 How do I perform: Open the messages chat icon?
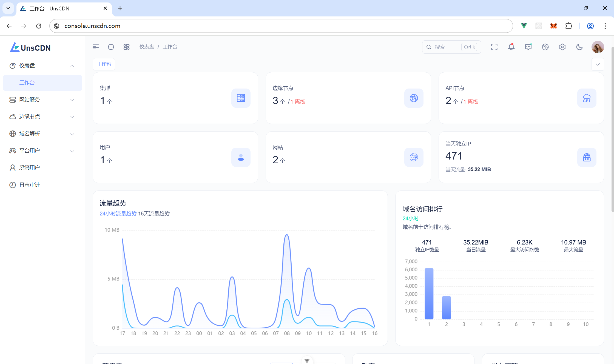tap(528, 47)
